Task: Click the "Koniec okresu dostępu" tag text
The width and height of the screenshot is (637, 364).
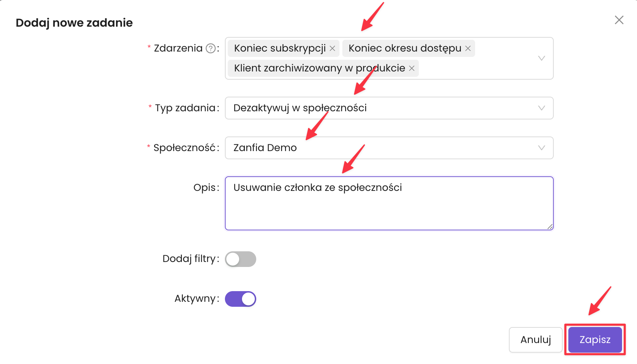Action: coord(405,48)
